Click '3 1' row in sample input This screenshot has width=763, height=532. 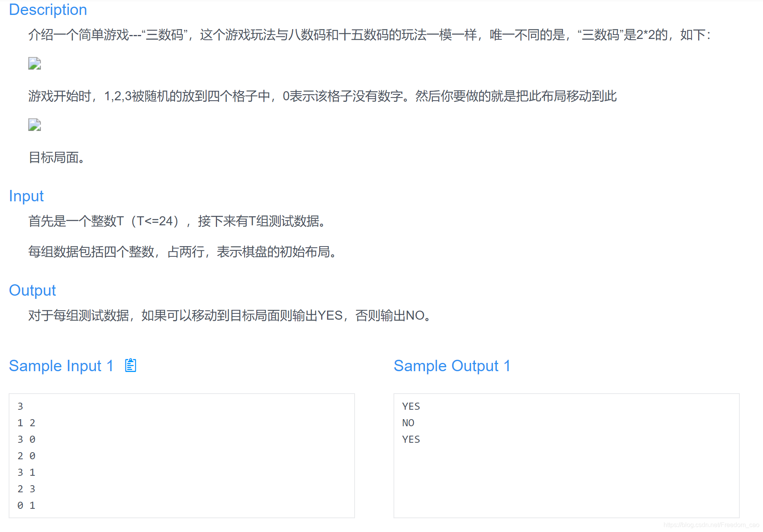pyautogui.click(x=26, y=472)
